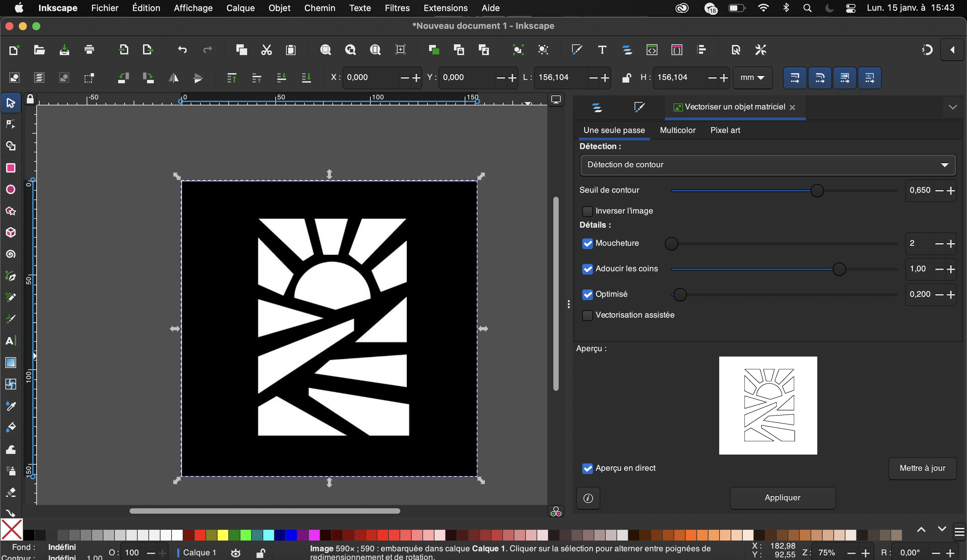
Task: Open the Détection de contour dropdown
Action: coord(768,165)
